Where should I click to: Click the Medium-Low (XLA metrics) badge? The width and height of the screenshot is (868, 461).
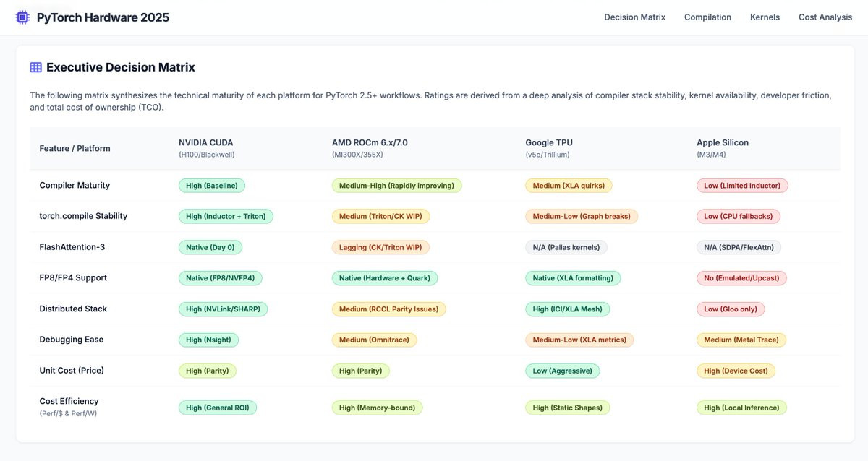point(579,340)
